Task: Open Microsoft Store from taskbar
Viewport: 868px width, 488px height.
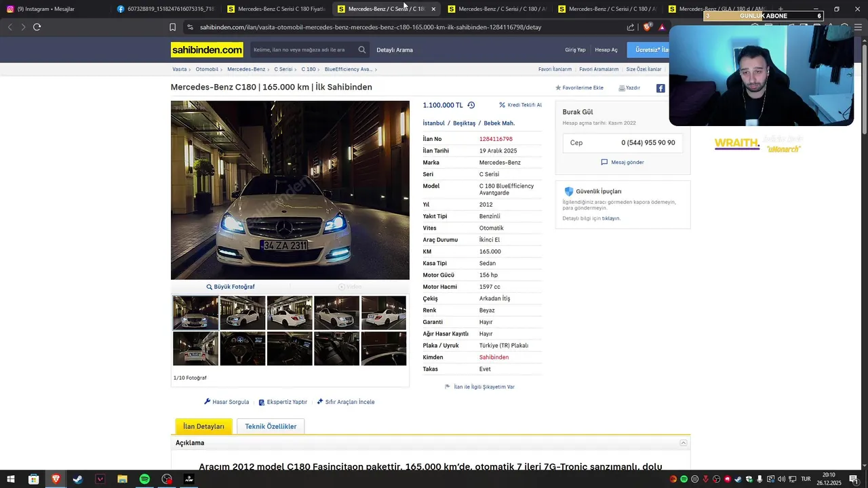Action: tap(33, 479)
